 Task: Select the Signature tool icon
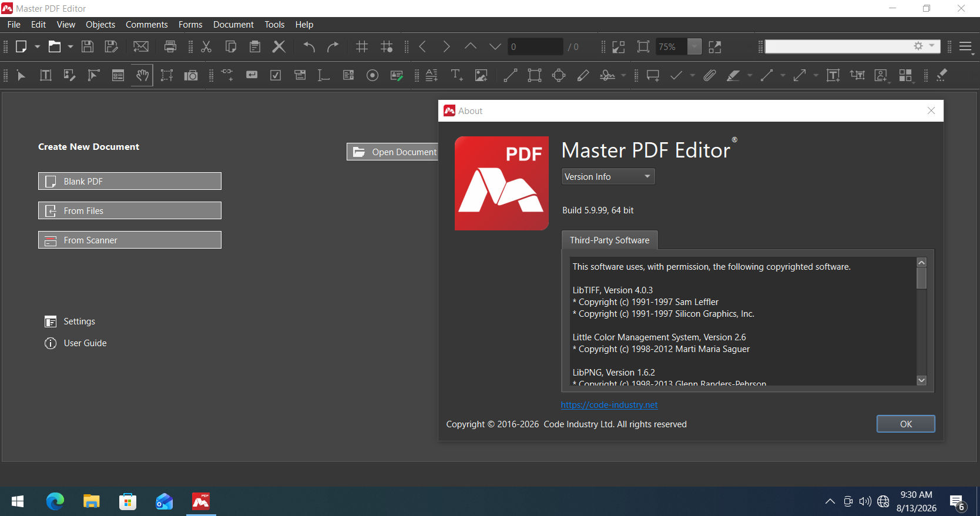(608, 75)
